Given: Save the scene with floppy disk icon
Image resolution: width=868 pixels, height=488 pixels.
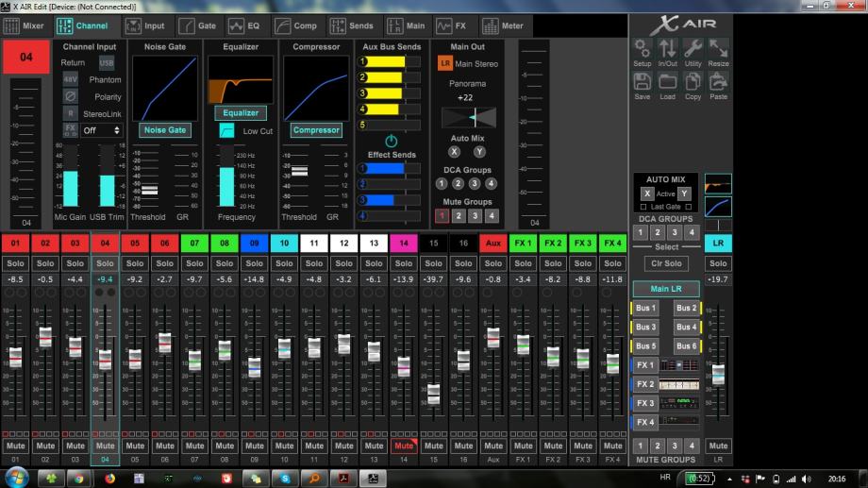Looking at the screenshot, I should pyautogui.click(x=643, y=83).
